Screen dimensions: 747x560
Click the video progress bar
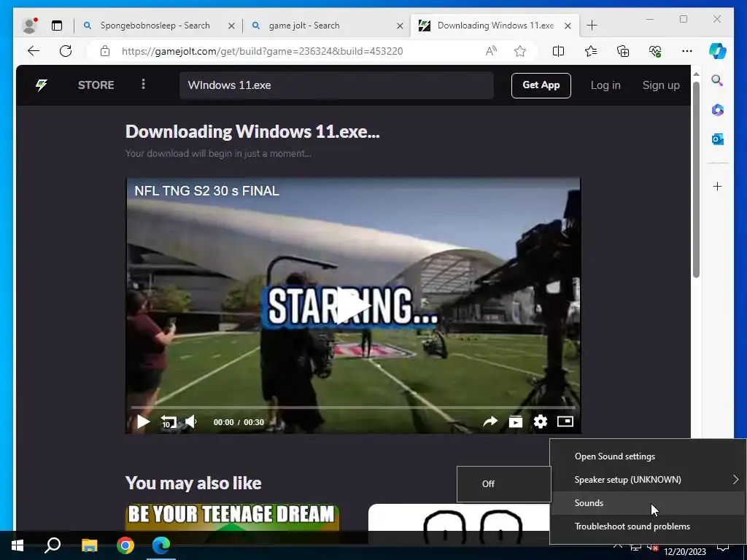353,408
